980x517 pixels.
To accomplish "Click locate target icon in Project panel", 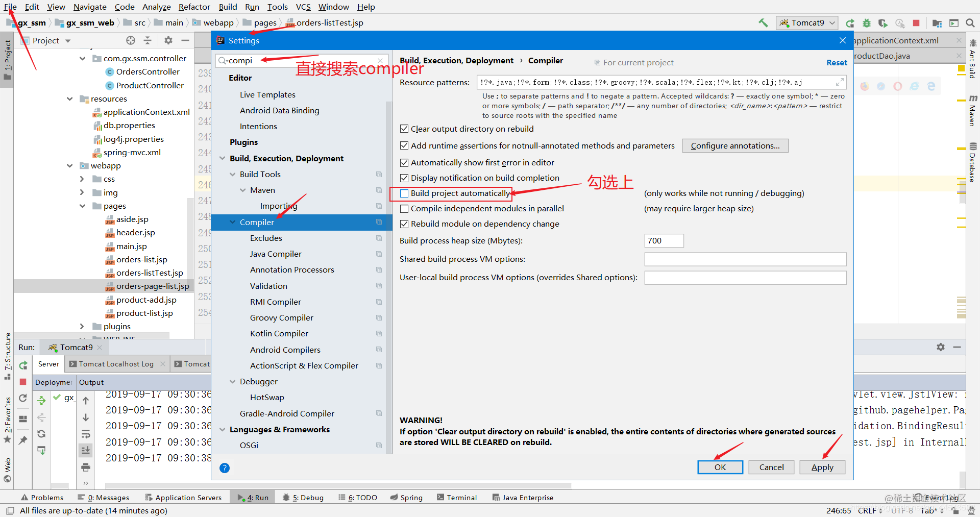I will (x=131, y=40).
